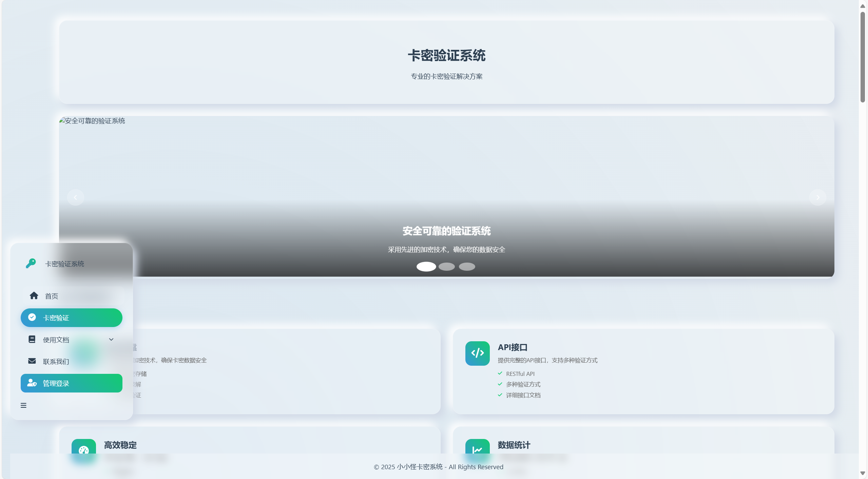Go to previous carousel slide
868x479 pixels.
(76, 197)
